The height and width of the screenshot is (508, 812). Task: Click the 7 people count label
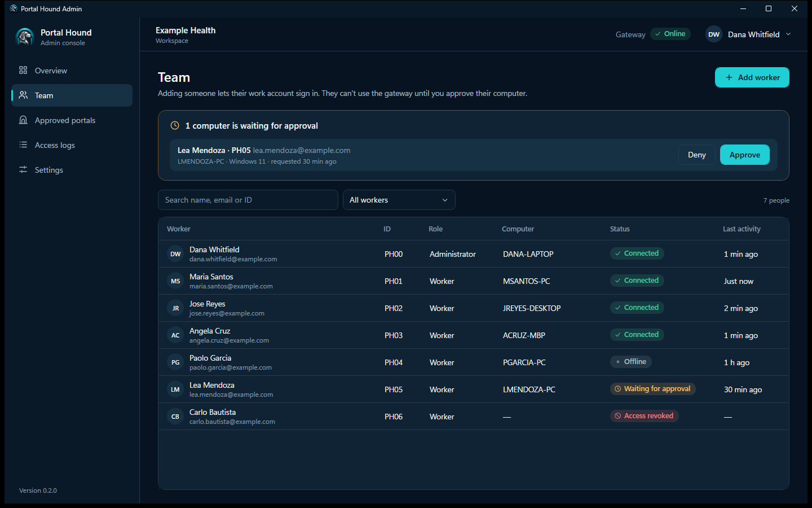[776, 200]
